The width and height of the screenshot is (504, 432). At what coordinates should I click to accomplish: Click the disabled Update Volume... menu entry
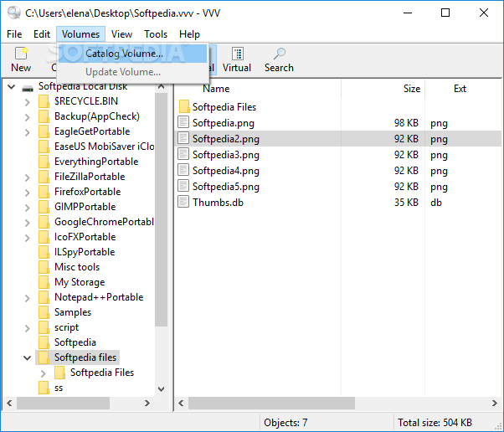coord(132,72)
